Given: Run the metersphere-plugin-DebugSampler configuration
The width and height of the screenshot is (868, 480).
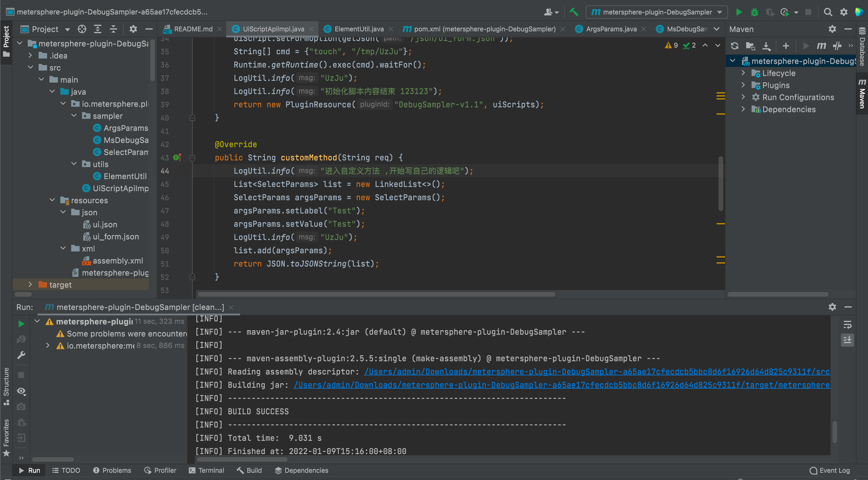Looking at the screenshot, I should click(x=739, y=12).
